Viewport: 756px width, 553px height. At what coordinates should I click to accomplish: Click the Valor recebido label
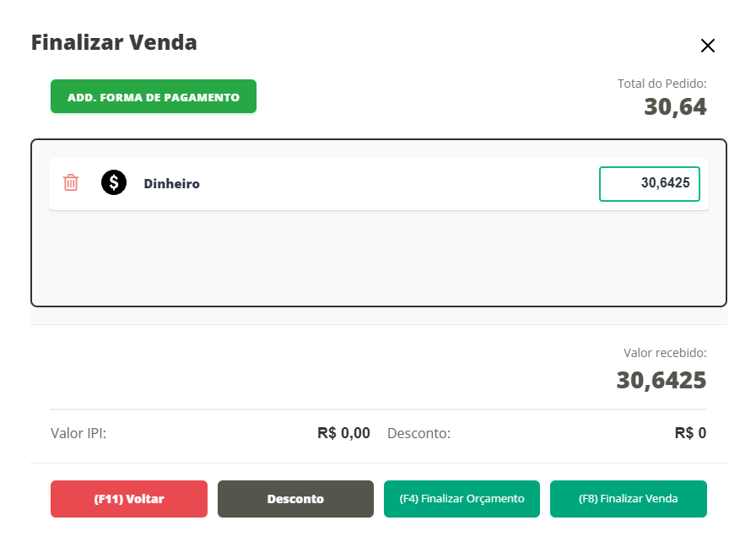click(x=665, y=353)
